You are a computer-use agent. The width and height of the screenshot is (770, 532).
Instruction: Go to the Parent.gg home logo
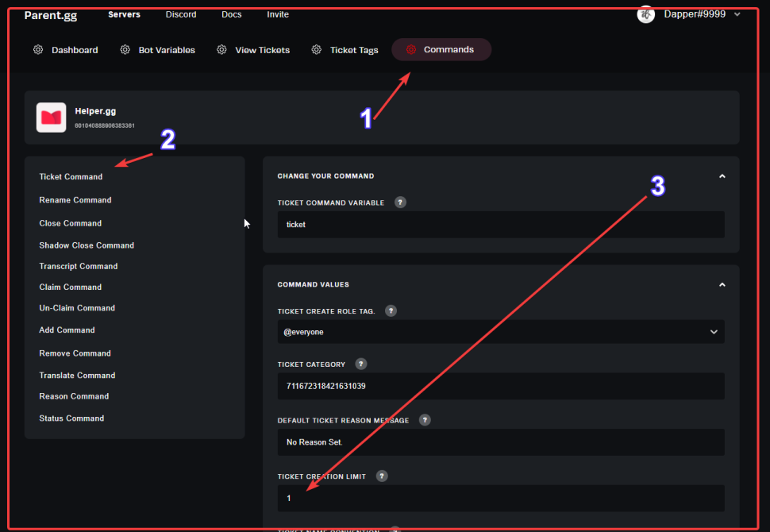(51, 15)
